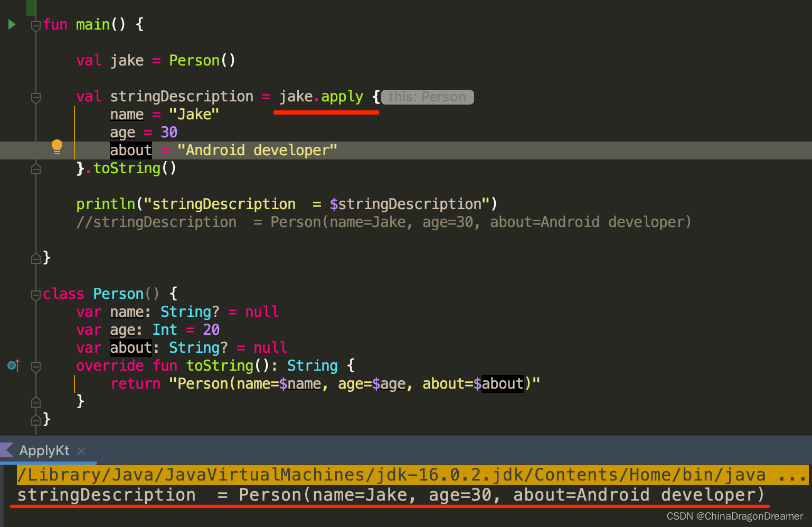
Task: Fold at class Person's closing brace marker
Action: 36,420
